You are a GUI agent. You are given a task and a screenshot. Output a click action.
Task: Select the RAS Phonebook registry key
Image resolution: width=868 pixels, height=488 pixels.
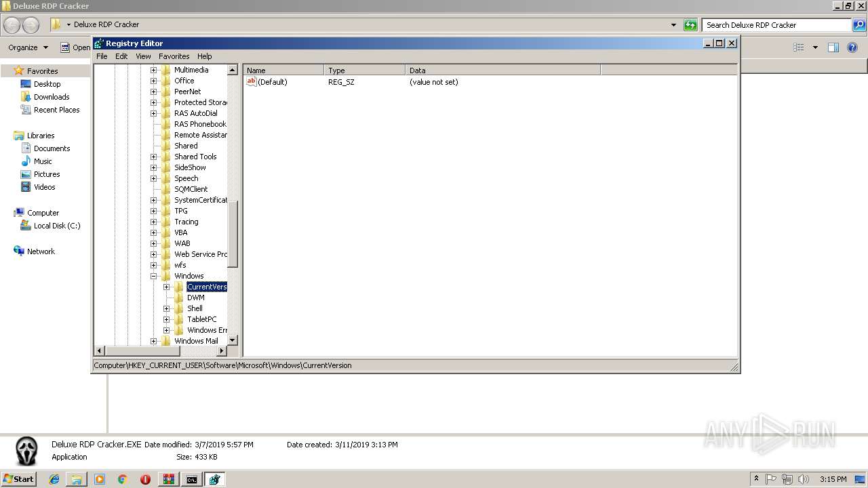[200, 124]
